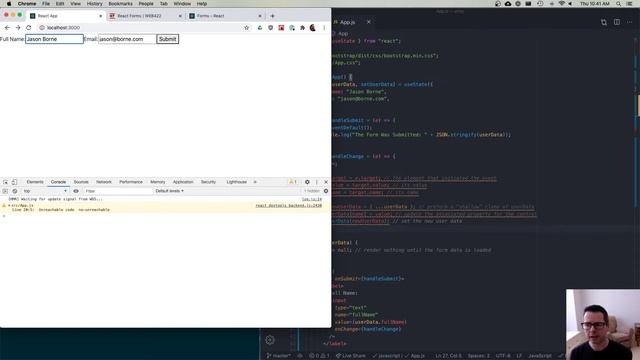Clear the console
Viewport: 640px width, 360px height.
(x=15, y=191)
